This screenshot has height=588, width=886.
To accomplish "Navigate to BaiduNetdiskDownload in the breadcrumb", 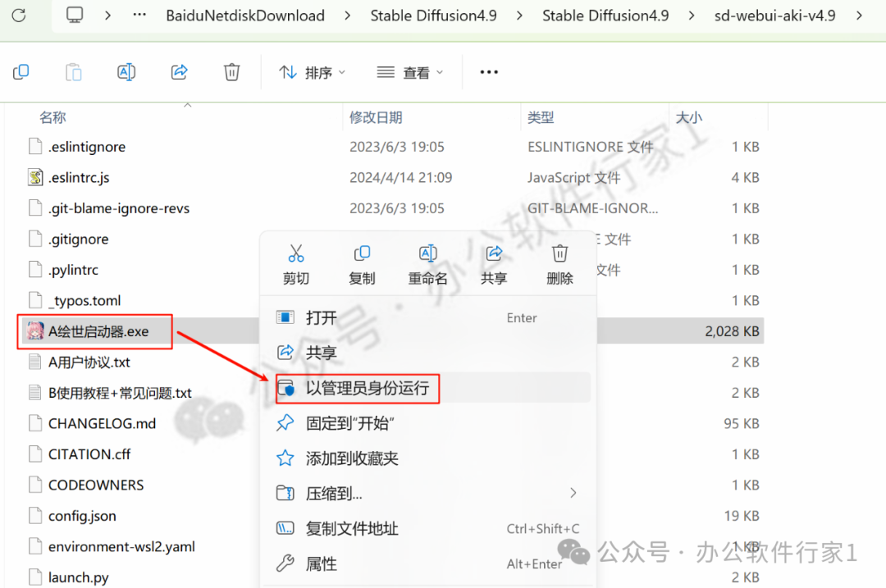I will [245, 15].
